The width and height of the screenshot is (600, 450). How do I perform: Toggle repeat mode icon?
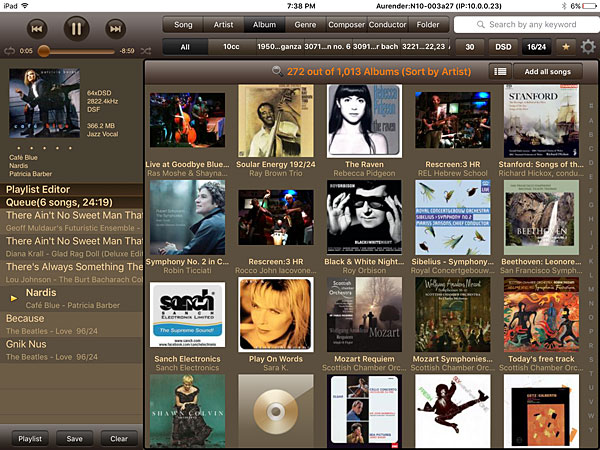pos(9,50)
